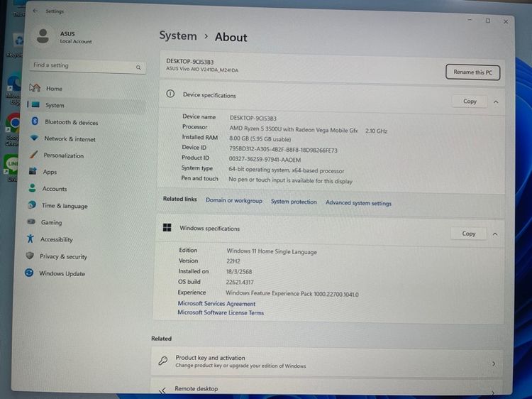Click the Network wifi icon in the sidebar
This screenshot has width=532, height=399.
pyautogui.click(x=34, y=138)
